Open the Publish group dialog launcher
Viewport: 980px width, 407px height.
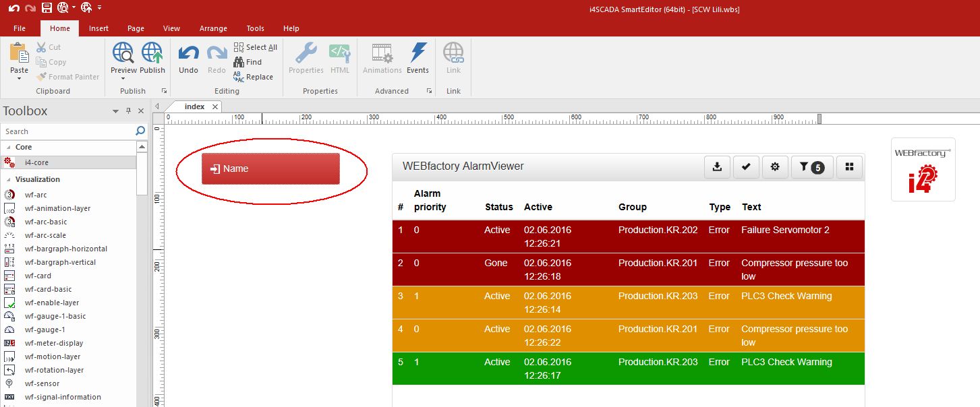tap(163, 90)
